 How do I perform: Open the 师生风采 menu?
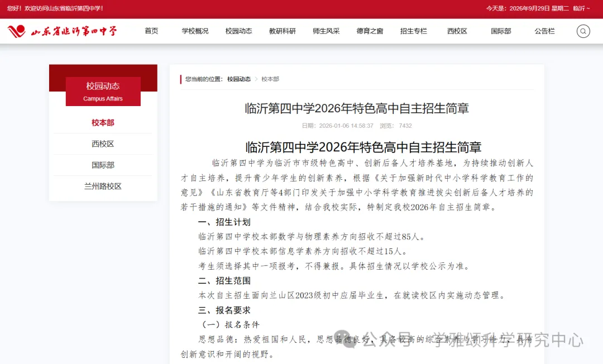pyautogui.click(x=326, y=31)
